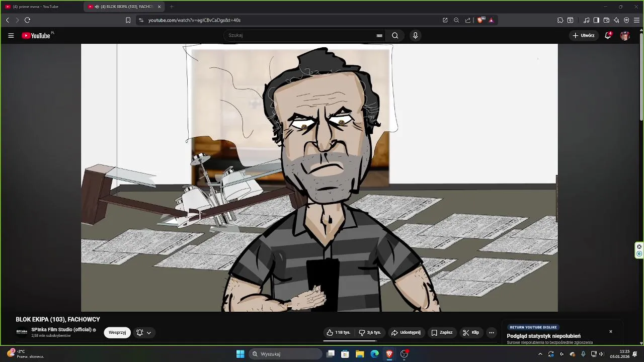The width and height of the screenshot is (644, 362).
Task: Click the SPInka Film Studio channel avatar
Action: coord(22,332)
